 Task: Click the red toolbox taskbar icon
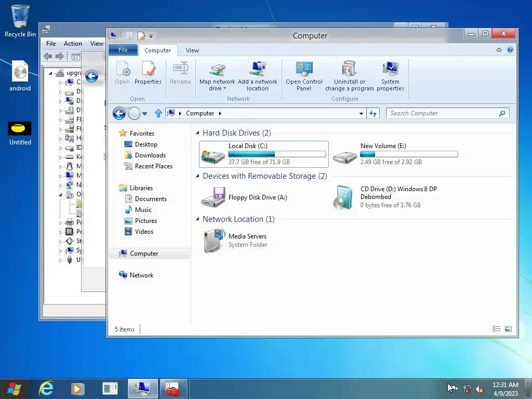click(174, 389)
